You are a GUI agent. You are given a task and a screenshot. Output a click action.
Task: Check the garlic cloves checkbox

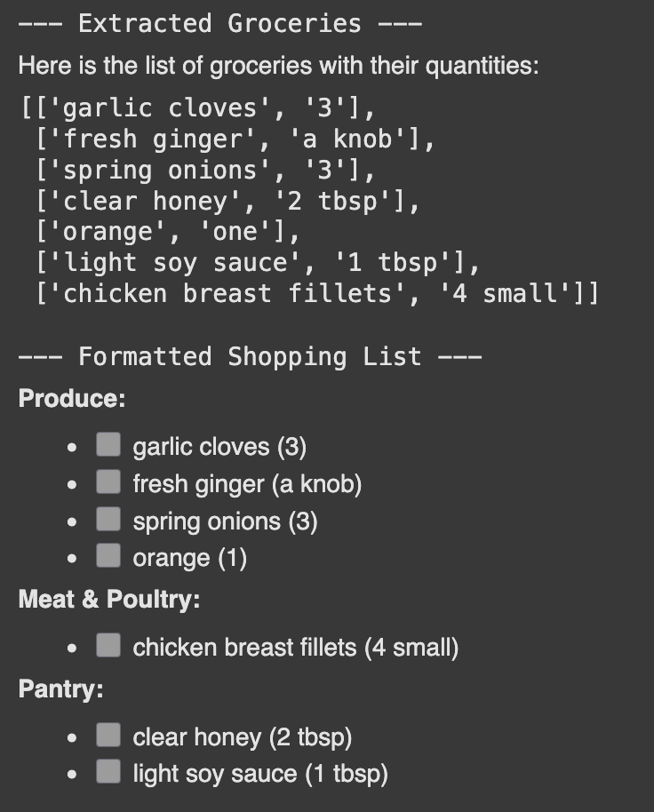click(108, 444)
